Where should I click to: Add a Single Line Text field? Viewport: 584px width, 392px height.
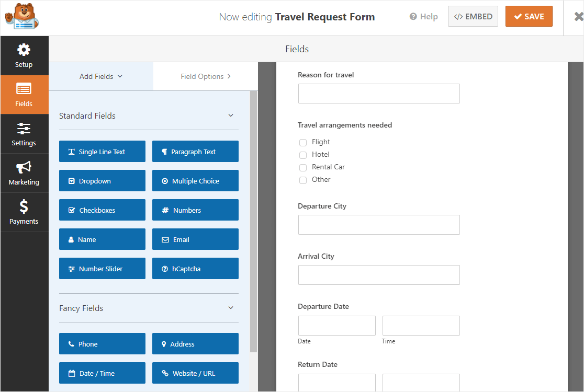(x=102, y=152)
